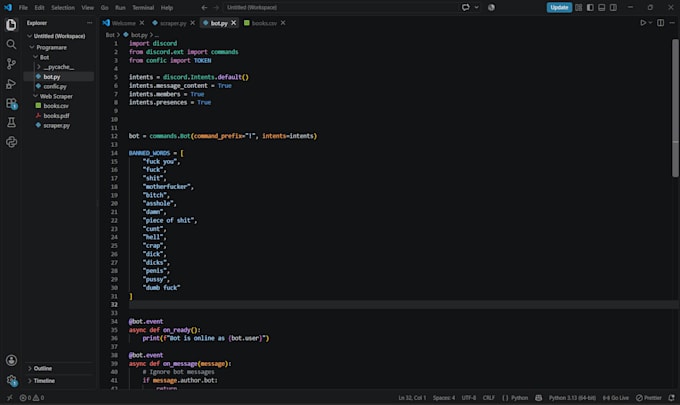Switch to the Welcome tab

[x=124, y=23]
